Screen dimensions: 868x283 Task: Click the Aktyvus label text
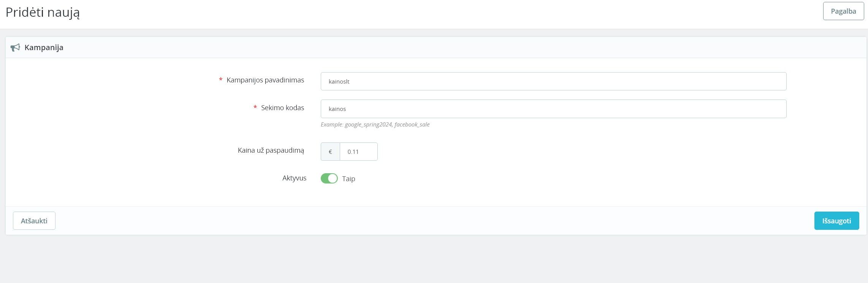294,178
